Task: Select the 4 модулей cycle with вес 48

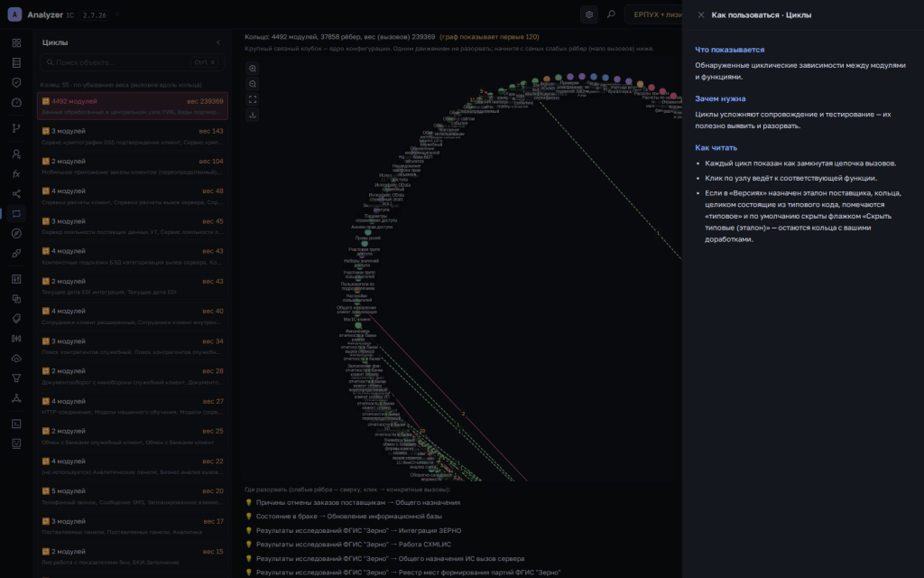Action: 132,196
